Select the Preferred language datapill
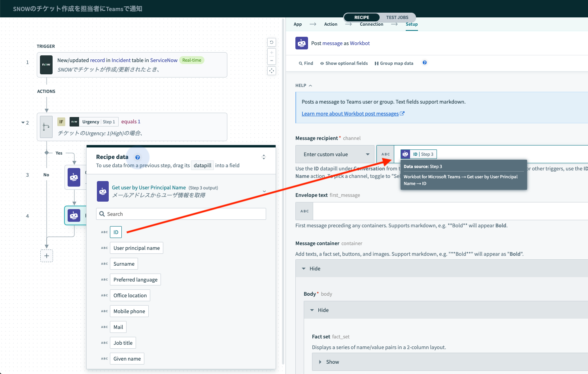 (x=135, y=280)
